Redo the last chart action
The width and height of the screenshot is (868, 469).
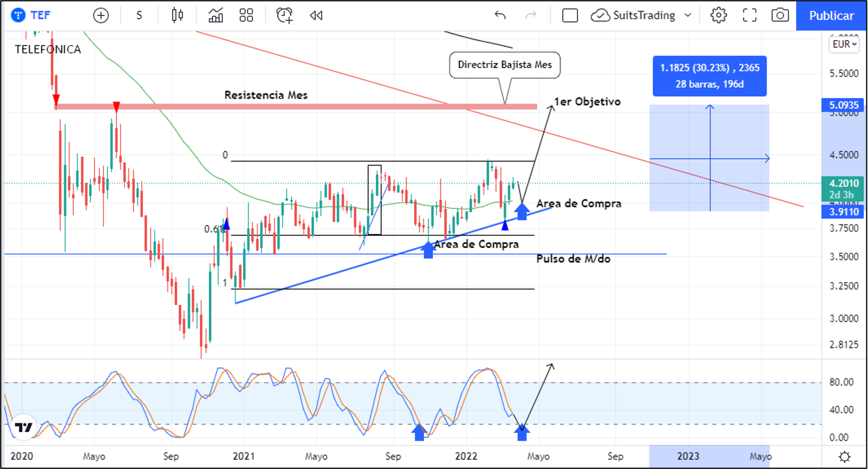tap(530, 15)
